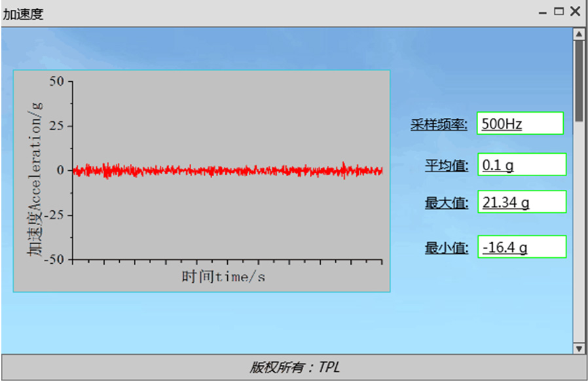Click the 版权所有：TPL status bar text

(x=295, y=367)
